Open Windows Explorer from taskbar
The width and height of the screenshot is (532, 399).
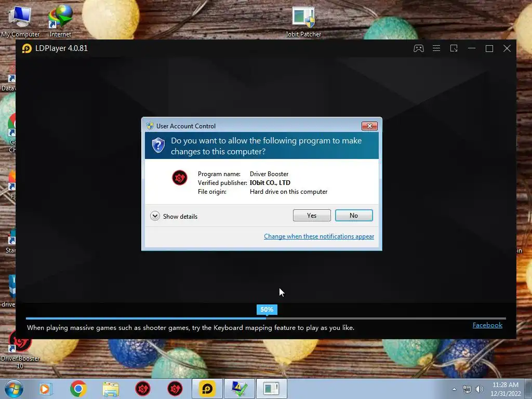click(x=111, y=389)
